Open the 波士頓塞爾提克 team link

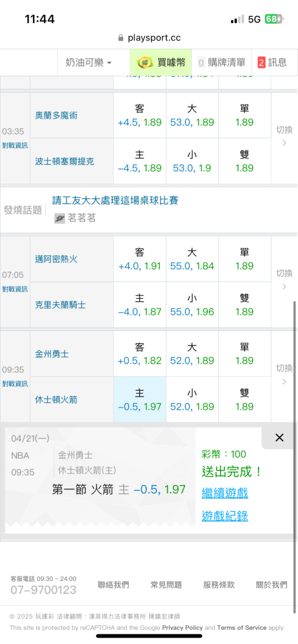(65, 162)
